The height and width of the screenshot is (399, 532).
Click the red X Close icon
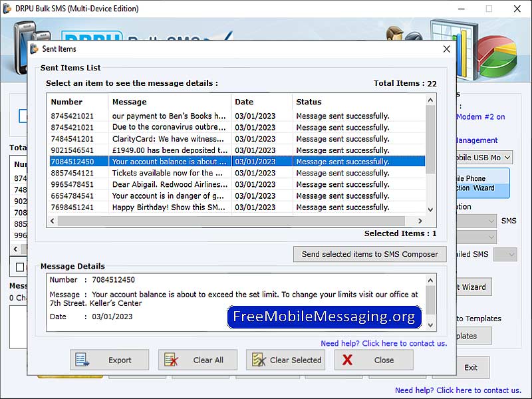pos(347,360)
